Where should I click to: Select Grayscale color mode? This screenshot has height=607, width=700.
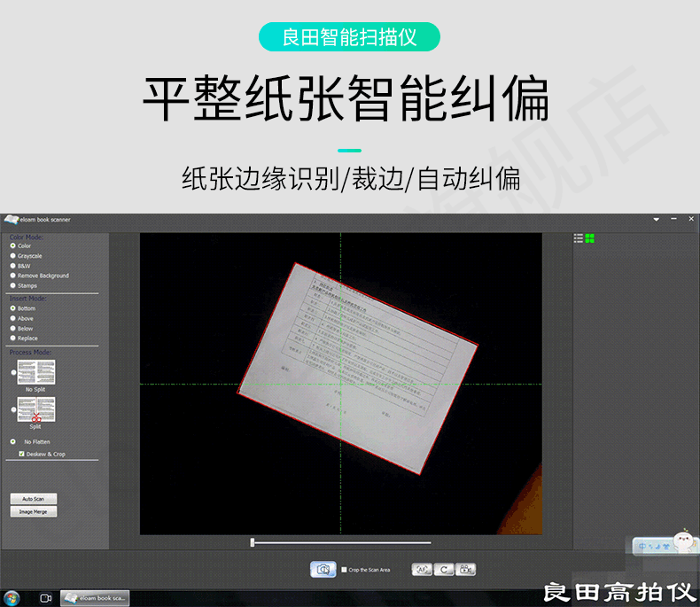pos(12,256)
